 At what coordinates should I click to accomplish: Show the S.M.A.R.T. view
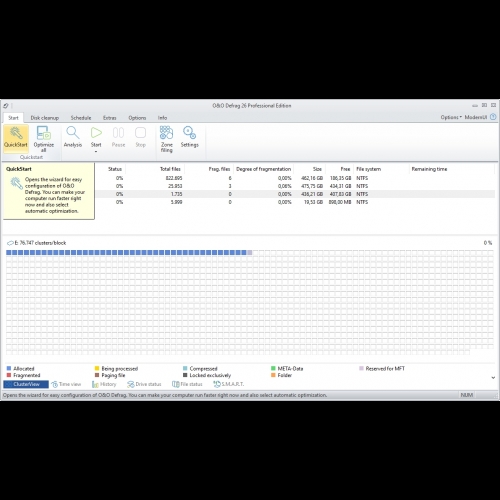229,384
